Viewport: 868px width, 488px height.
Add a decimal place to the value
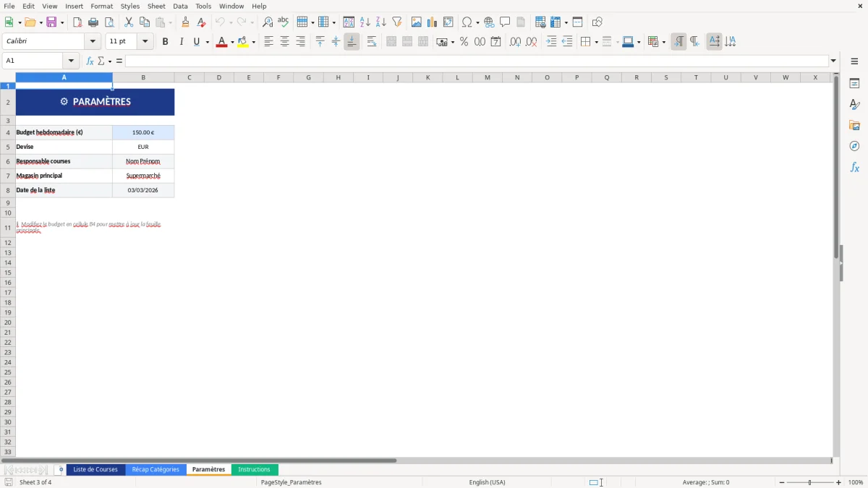pyautogui.click(x=514, y=41)
